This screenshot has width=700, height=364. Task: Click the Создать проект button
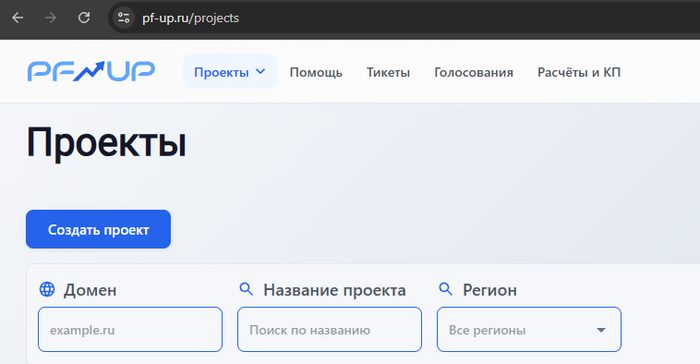(x=98, y=229)
